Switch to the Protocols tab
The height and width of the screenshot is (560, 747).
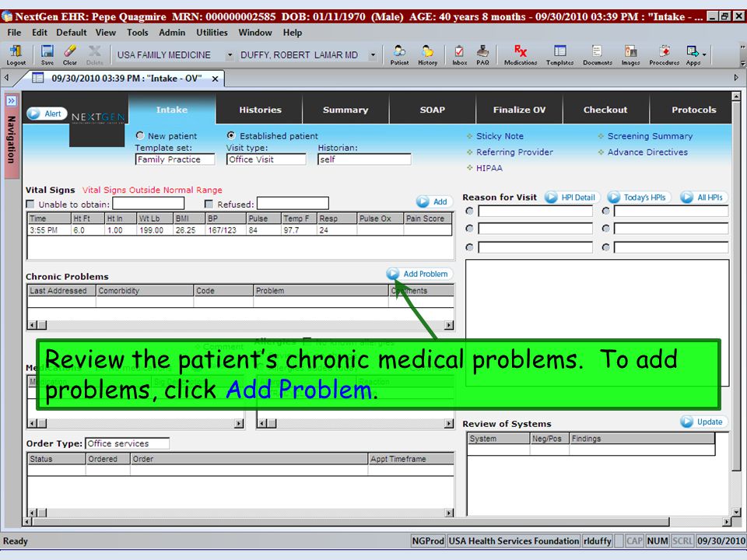pyautogui.click(x=691, y=110)
